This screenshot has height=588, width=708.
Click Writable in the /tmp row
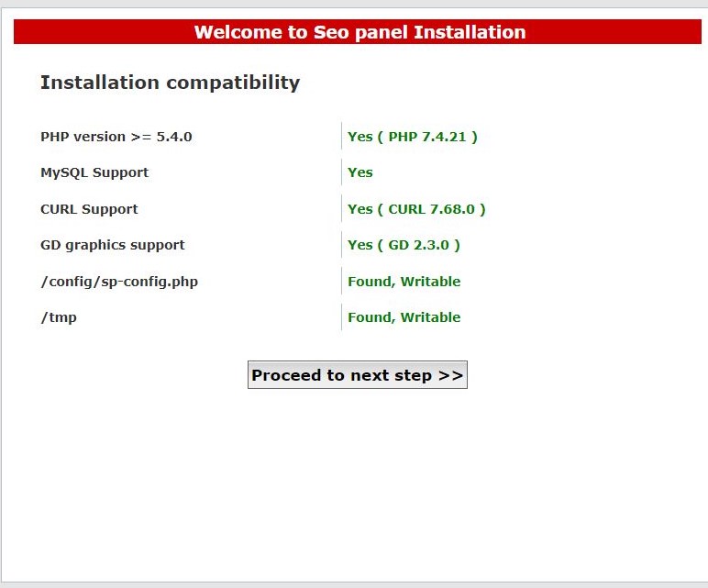point(430,317)
